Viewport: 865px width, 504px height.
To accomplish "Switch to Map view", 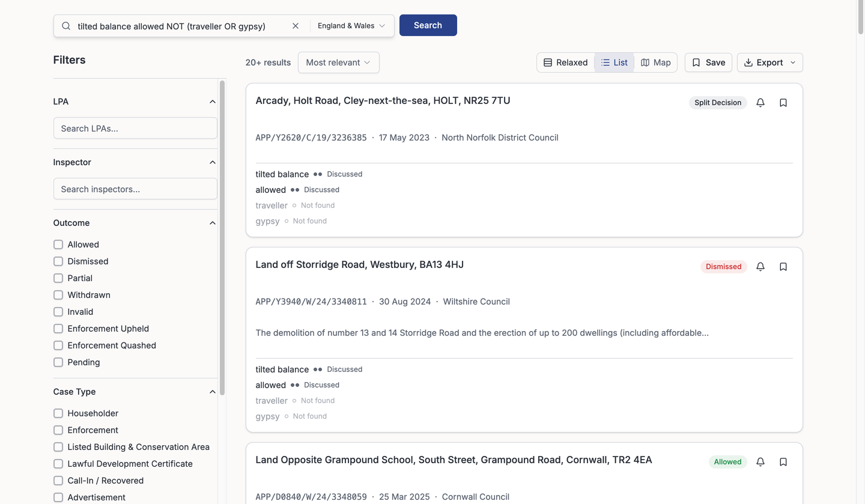I will tap(655, 62).
